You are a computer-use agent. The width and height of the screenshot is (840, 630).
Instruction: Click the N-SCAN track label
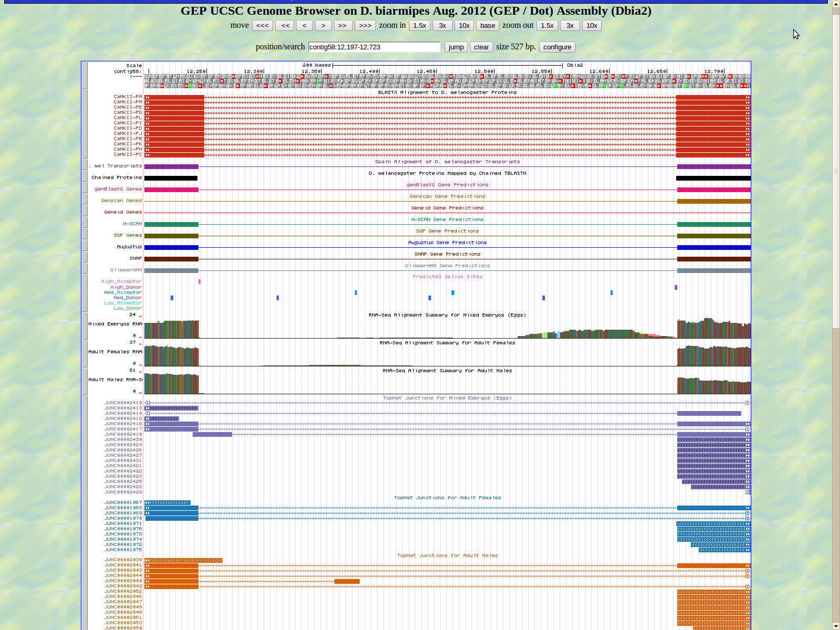(132, 224)
